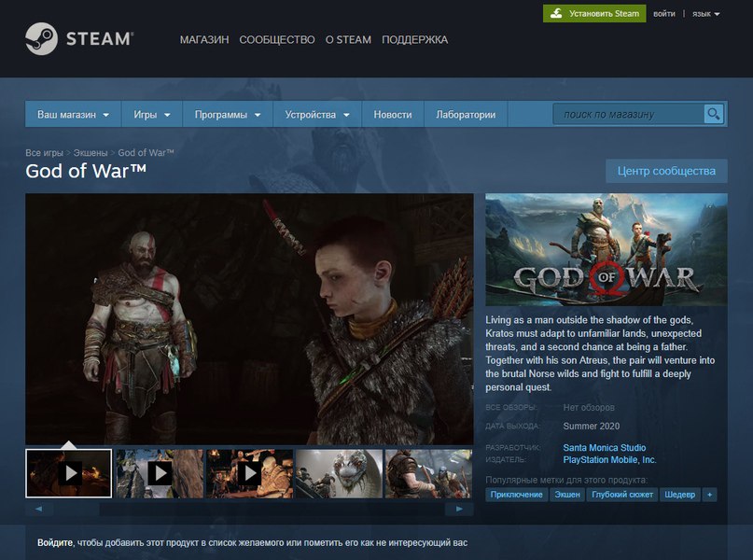Click the magnifier search icon
The image size is (753, 560).
pos(714,114)
